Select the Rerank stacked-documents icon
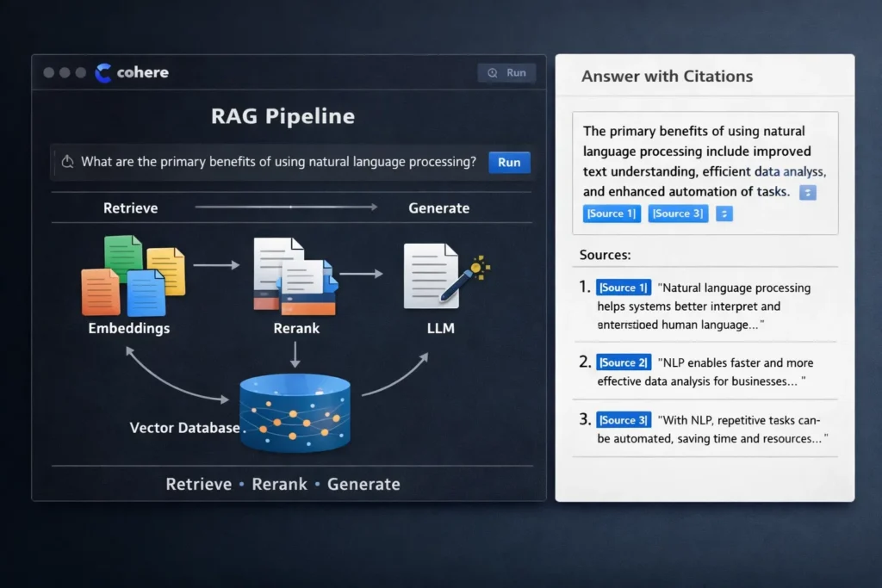Screen dimensions: 882x588 295,274
